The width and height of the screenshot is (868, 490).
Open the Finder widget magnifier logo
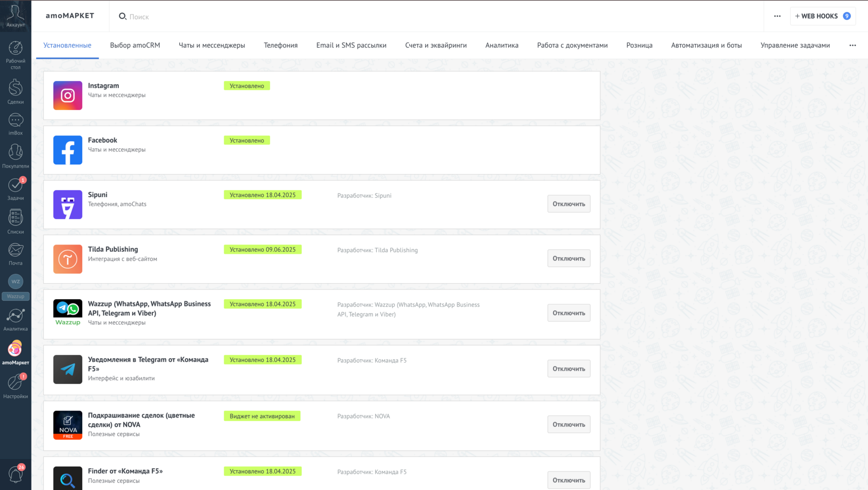68,478
